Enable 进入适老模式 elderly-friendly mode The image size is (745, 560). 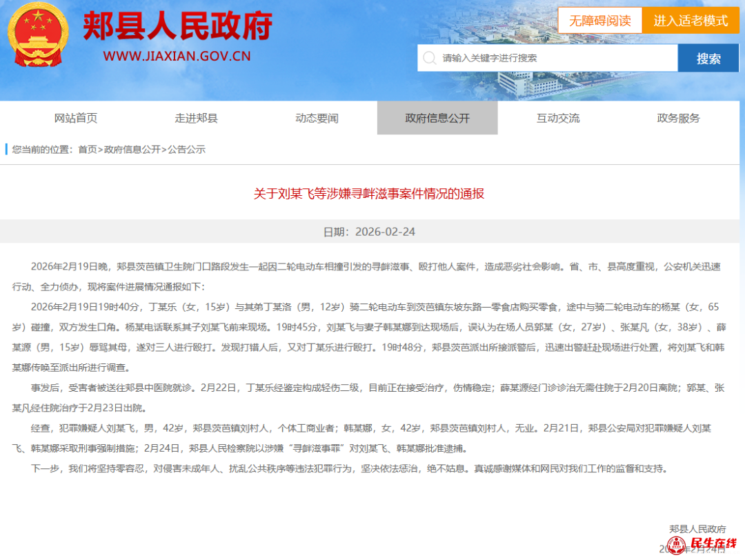tap(691, 21)
